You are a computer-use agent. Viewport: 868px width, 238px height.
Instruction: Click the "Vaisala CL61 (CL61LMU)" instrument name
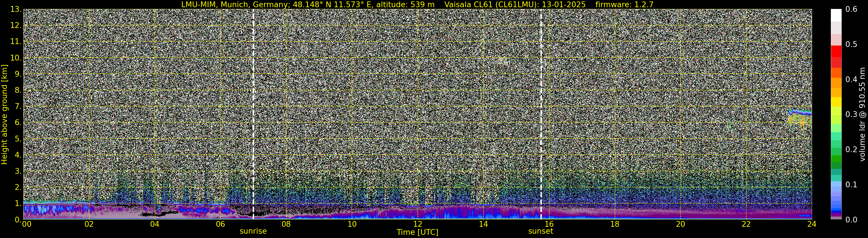point(491,4)
